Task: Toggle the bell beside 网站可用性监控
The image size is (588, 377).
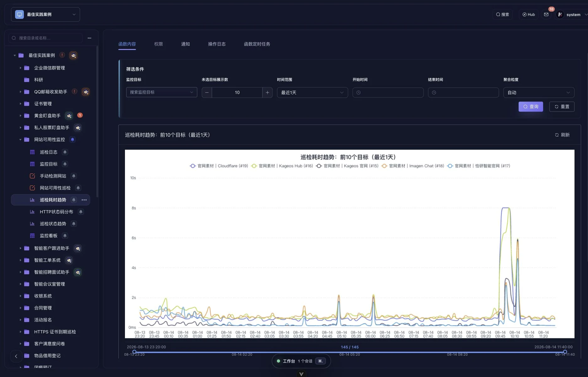Action: (73, 139)
